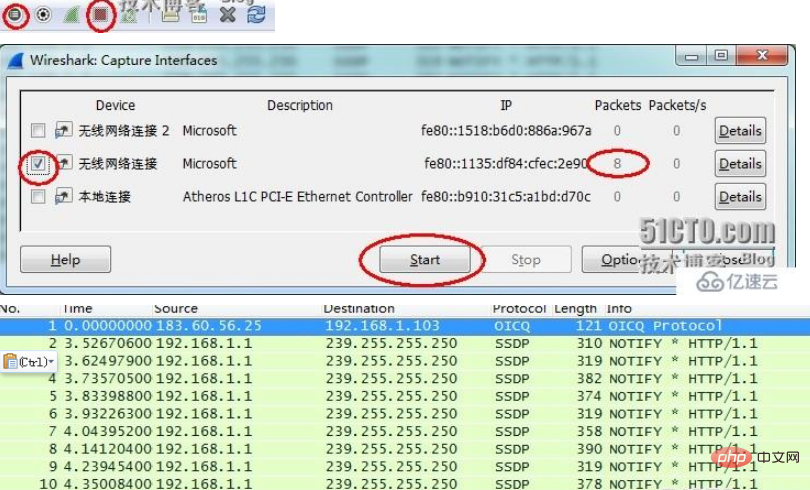Select packet 4 at time 3.73570500

(405, 378)
